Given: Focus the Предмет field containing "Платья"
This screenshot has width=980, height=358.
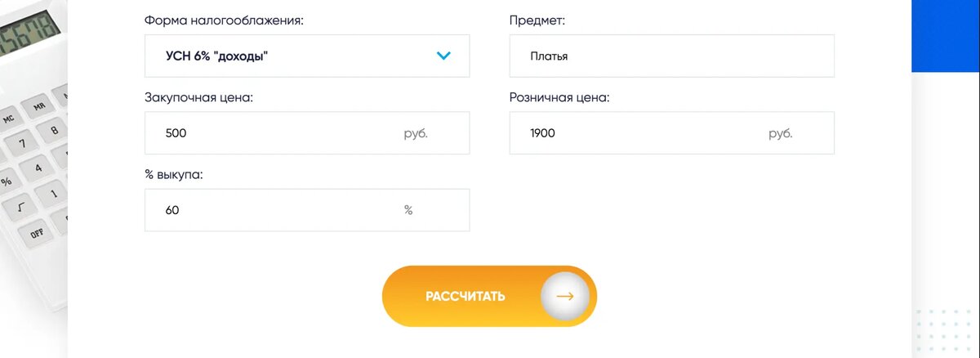Looking at the screenshot, I should (x=671, y=56).
